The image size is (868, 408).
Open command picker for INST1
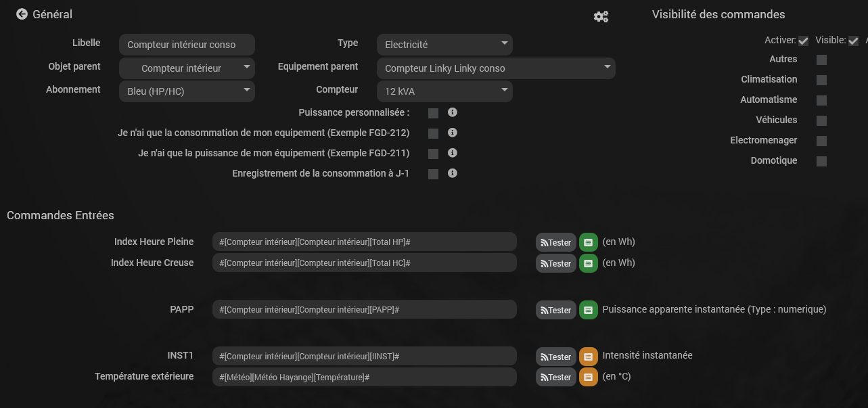pyautogui.click(x=588, y=357)
